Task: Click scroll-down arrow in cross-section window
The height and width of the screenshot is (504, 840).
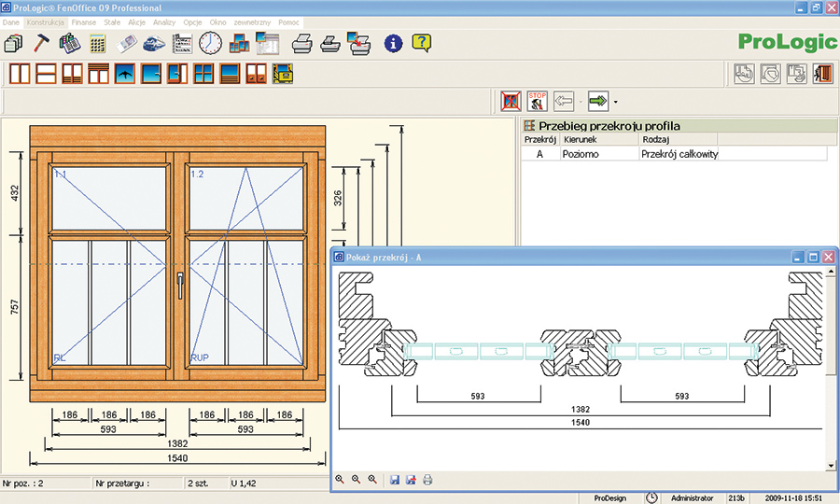Action: 831,465
